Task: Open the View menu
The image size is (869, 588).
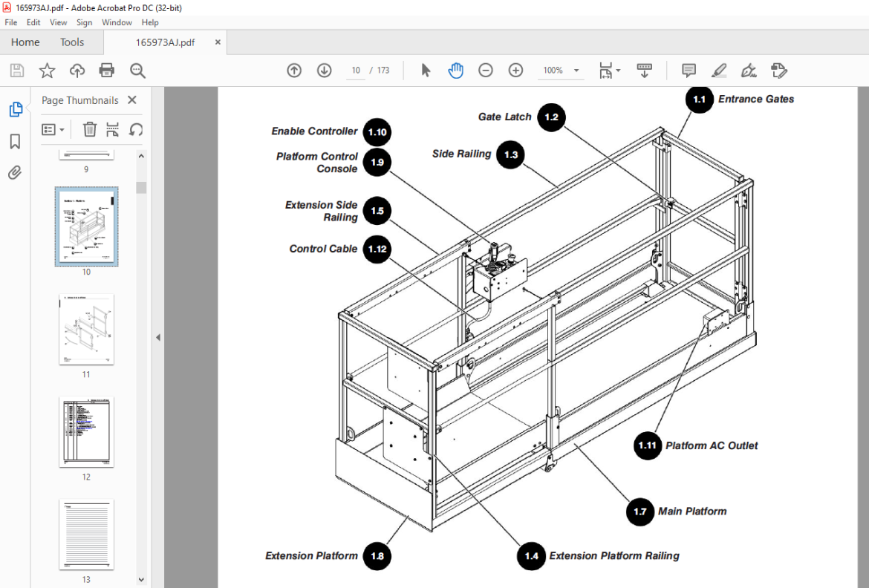Action: click(x=58, y=22)
